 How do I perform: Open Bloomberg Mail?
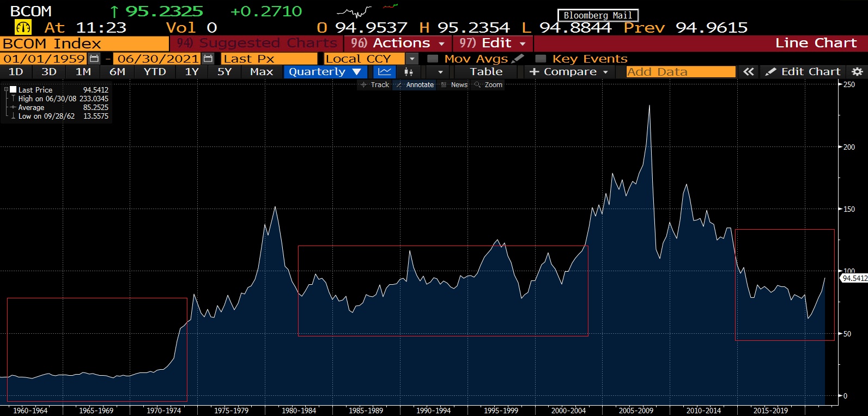pyautogui.click(x=598, y=15)
